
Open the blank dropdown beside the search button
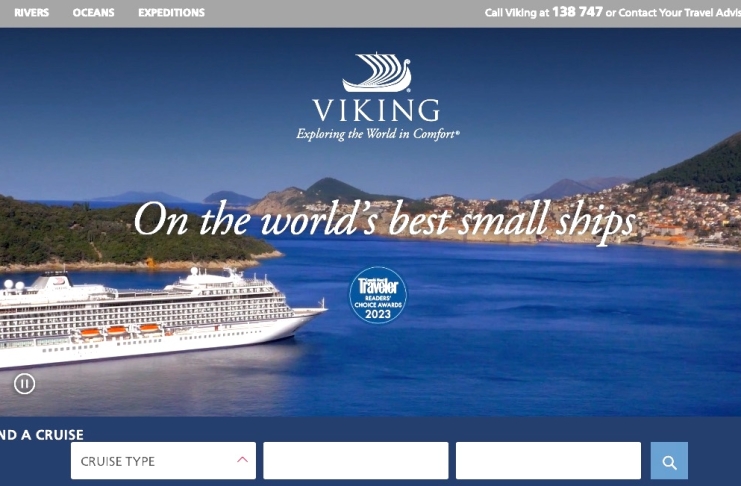point(548,461)
